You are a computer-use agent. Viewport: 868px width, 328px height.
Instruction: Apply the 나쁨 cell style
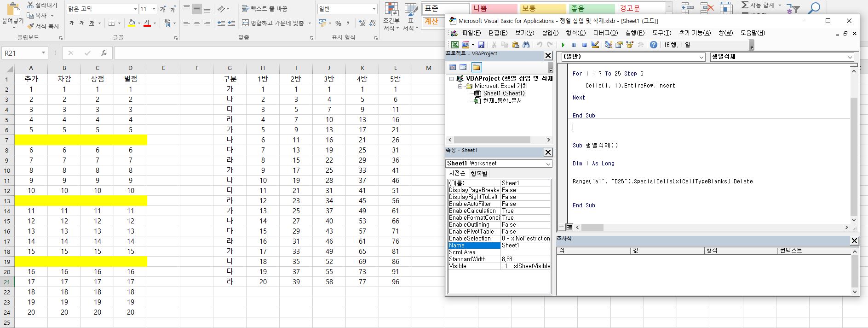494,9
